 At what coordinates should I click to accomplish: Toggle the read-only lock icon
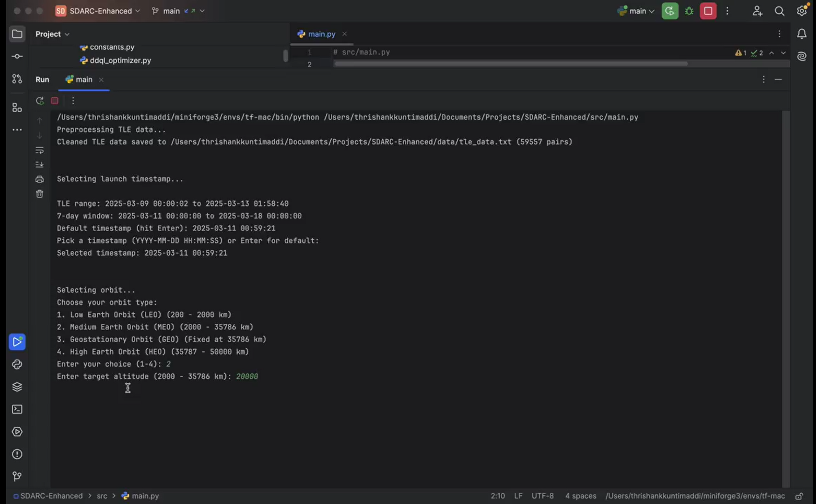click(800, 496)
